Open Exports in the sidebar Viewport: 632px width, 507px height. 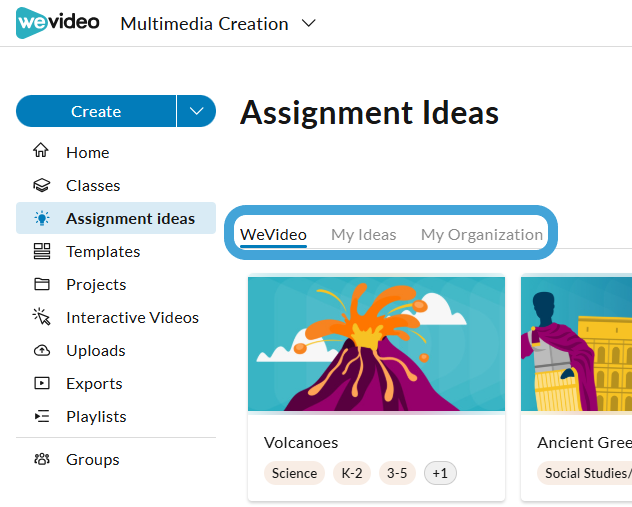click(x=116, y=384)
